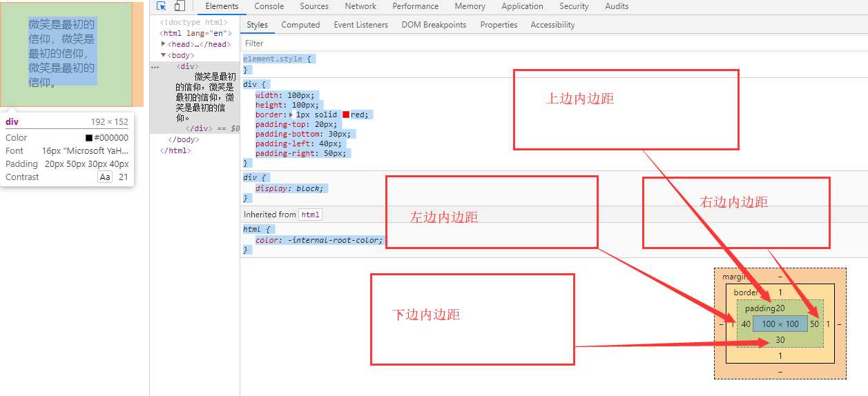This screenshot has width=868, height=396.
Task: Open the red border color swatch
Action: point(346,115)
